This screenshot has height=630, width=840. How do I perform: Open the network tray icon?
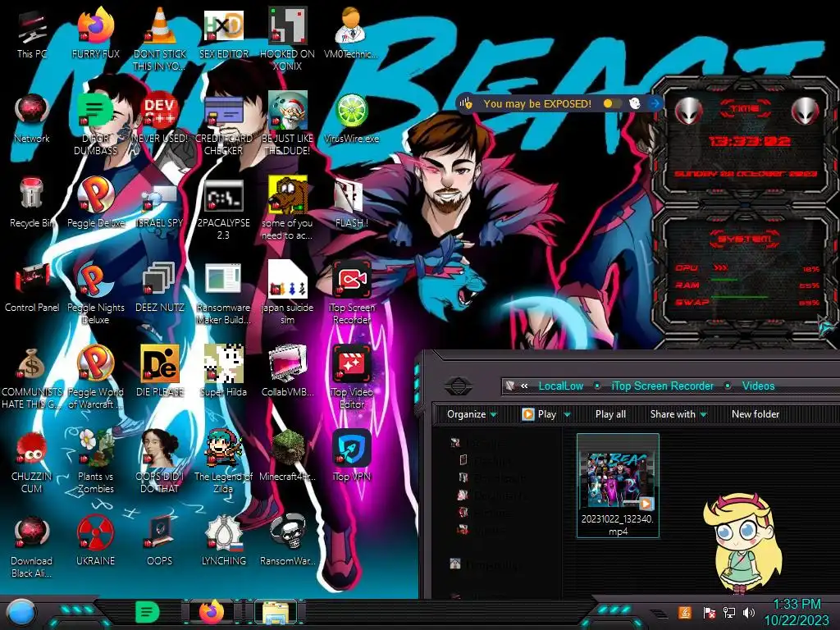728,612
